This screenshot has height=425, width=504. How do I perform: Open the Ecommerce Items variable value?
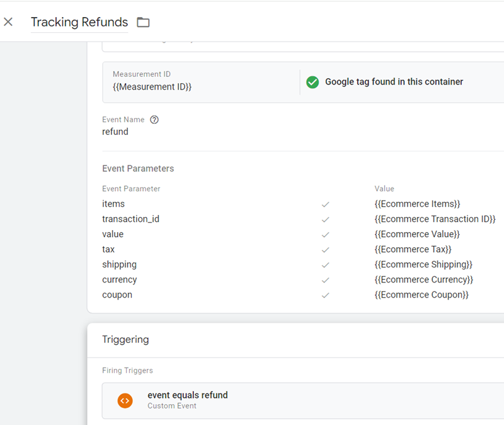pos(418,204)
